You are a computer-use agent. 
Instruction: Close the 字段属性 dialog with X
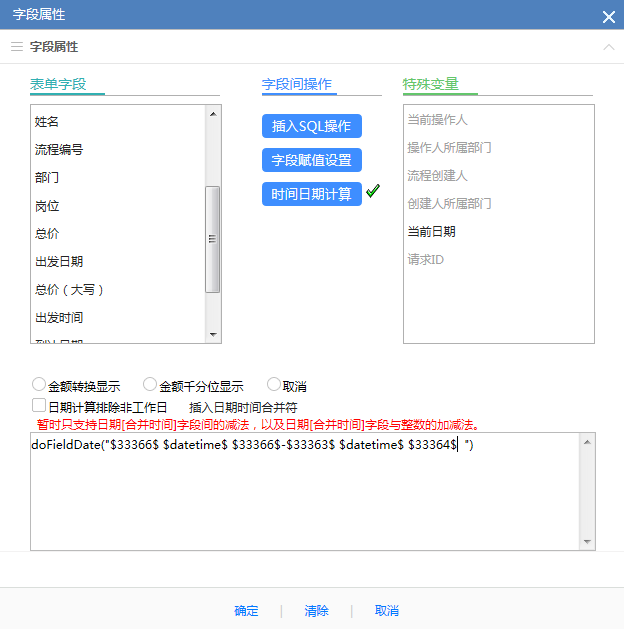(608, 16)
